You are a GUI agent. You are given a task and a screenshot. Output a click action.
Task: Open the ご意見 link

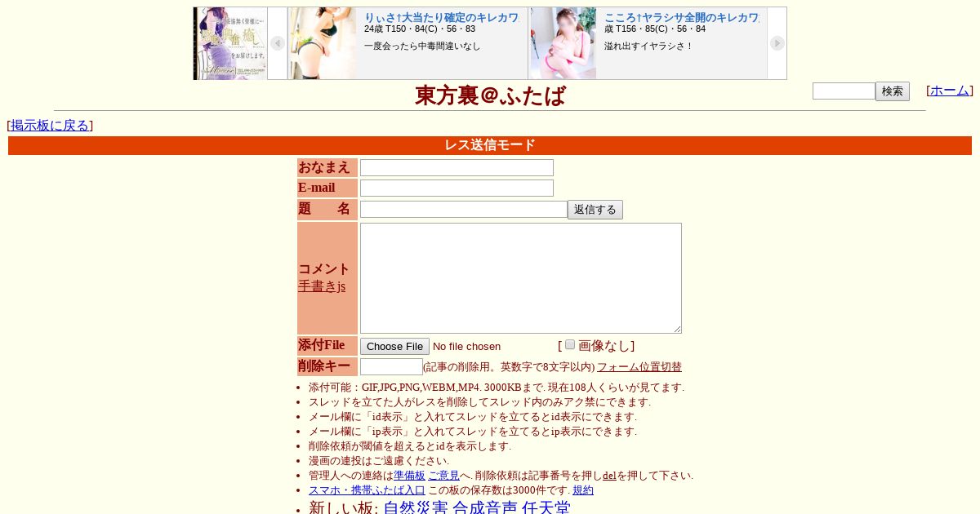(x=443, y=476)
